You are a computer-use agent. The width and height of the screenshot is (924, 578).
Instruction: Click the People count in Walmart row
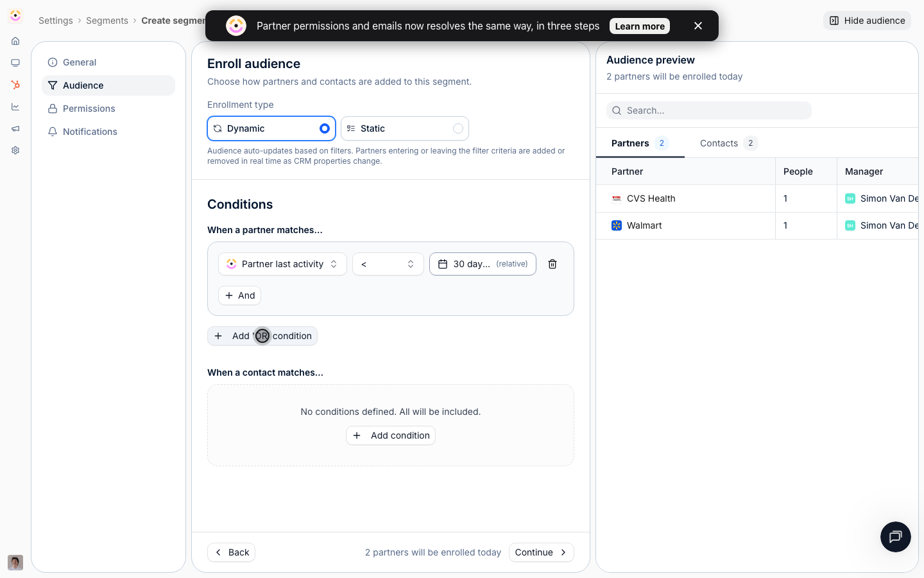pos(785,225)
